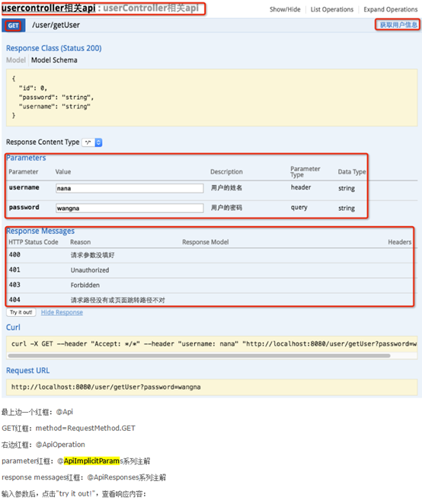Click the GET method badge
Screen dimensions: 422x504
click(x=14, y=25)
